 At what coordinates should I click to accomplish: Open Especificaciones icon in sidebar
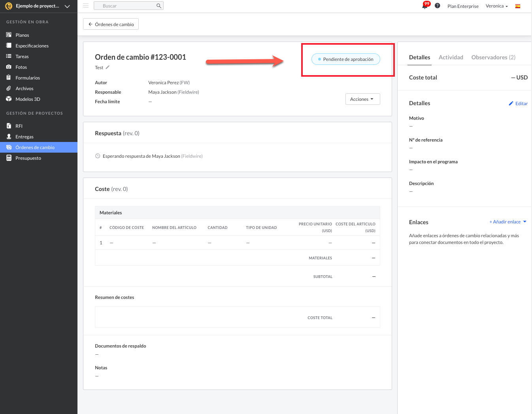tap(9, 45)
